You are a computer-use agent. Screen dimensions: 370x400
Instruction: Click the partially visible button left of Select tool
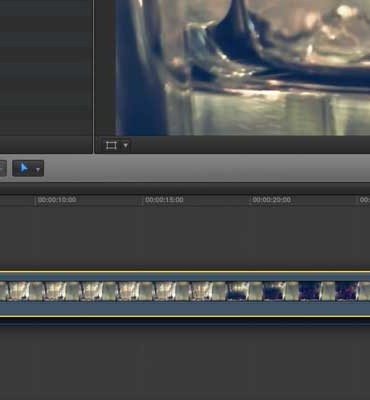tap(3, 168)
